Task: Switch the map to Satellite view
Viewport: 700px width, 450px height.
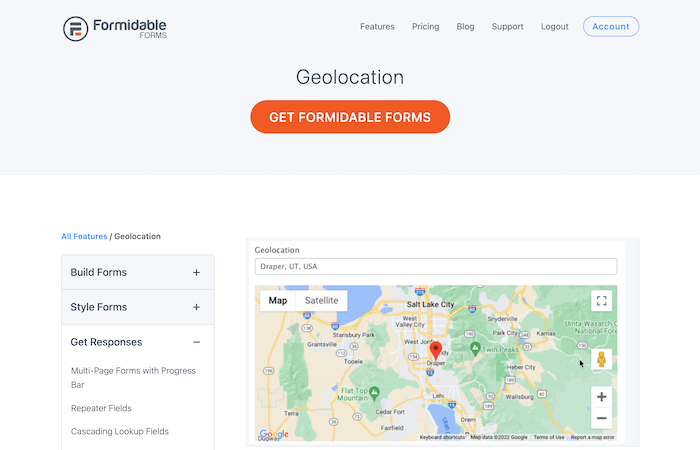Action: point(321,300)
